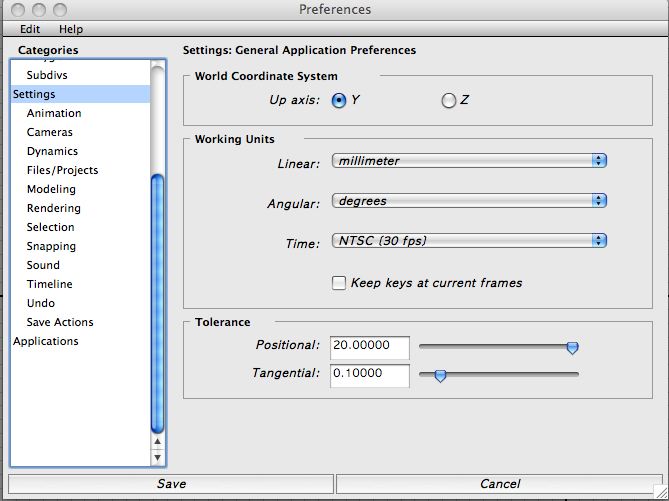
Task: Select the Applications category
Action: coord(80,341)
